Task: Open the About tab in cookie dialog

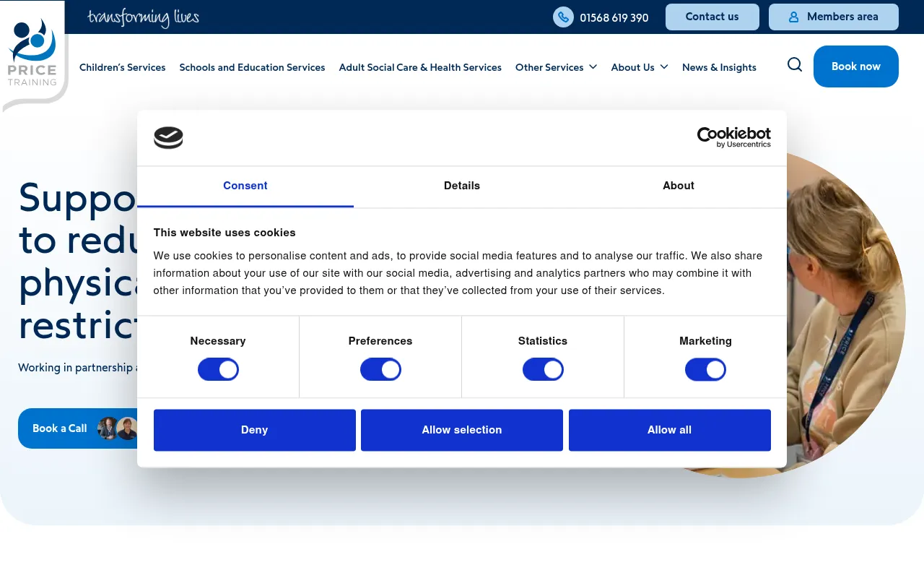Action: [679, 186]
